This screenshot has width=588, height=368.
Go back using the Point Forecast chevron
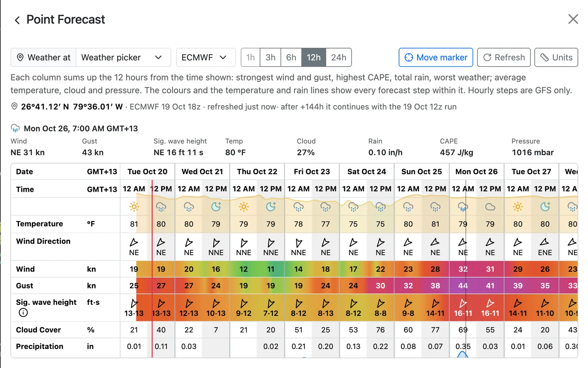coord(17,20)
